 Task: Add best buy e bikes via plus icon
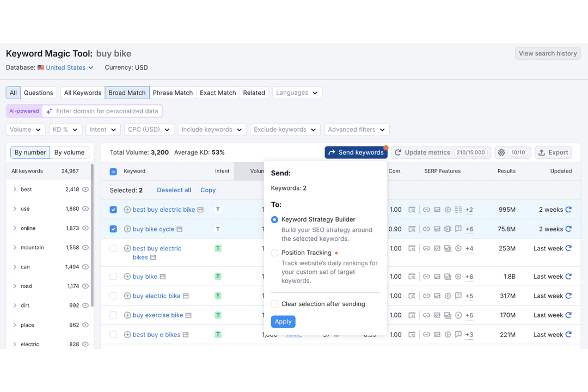tap(127, 335)
